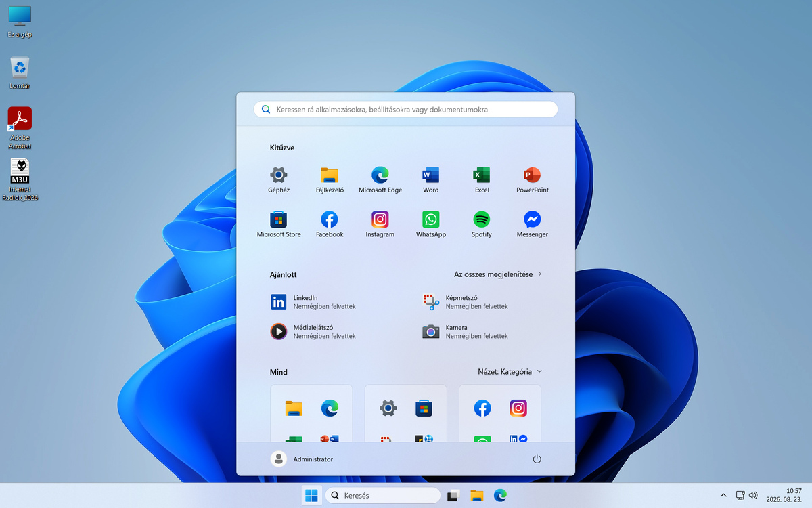Open Task View from the taskbar
This screenshot has width=812, height=508.
(453, 496)
